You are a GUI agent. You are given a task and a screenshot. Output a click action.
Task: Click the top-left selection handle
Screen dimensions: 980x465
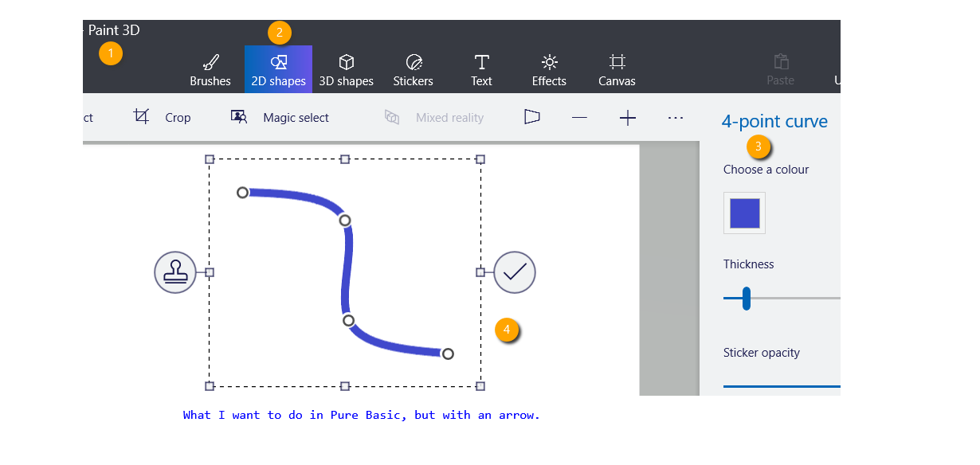pyautogui.click(x=210, y=159)
